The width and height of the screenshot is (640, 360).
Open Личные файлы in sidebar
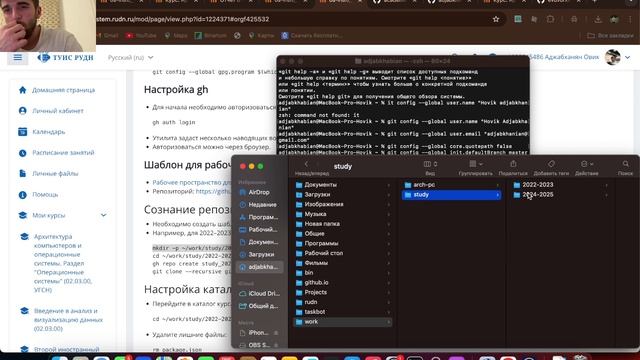[x=55, y=173]
